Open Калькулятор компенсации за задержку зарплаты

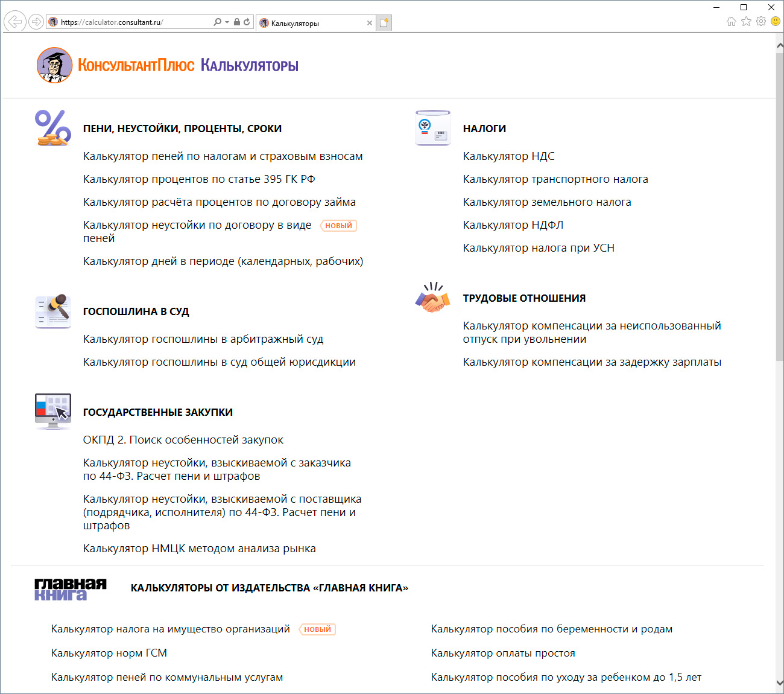592,362
